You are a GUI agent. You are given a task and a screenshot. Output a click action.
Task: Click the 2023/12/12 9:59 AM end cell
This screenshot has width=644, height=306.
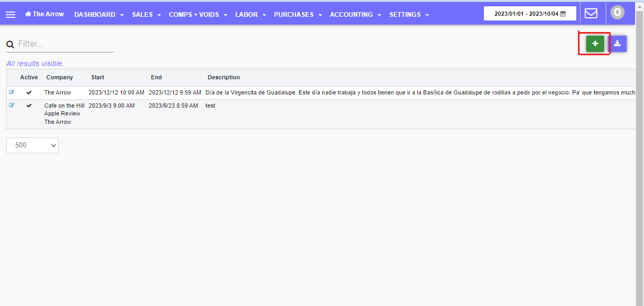click(175, 92)
